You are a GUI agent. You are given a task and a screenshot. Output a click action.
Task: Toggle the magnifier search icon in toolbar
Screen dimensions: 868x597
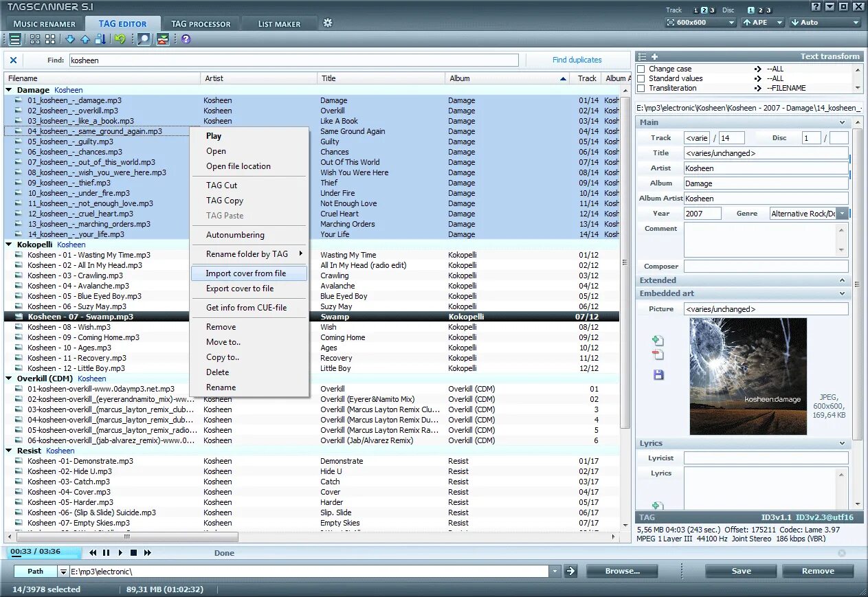pyautogui.click(x=144, y=39)
